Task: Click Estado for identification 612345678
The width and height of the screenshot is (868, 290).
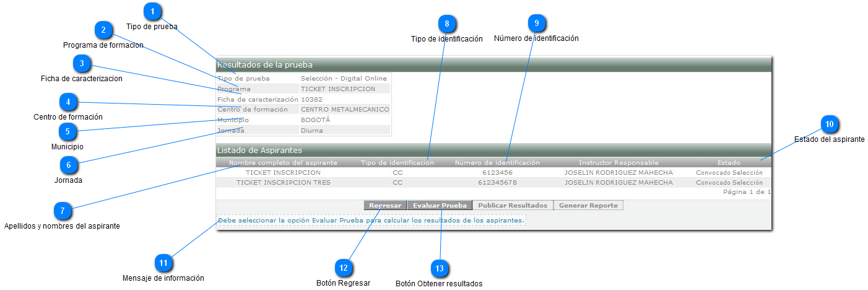Action: click(729, 183)
